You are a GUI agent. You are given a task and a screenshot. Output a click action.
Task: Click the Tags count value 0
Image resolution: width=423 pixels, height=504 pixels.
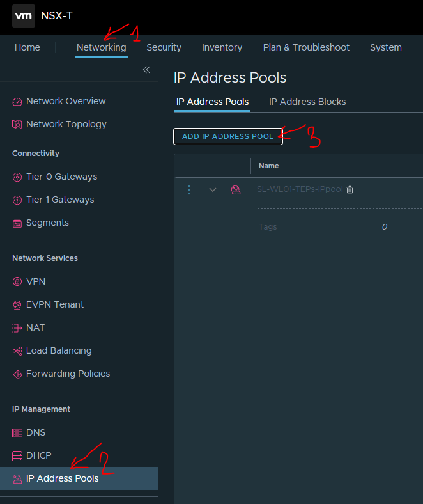[x=385, y=227]
